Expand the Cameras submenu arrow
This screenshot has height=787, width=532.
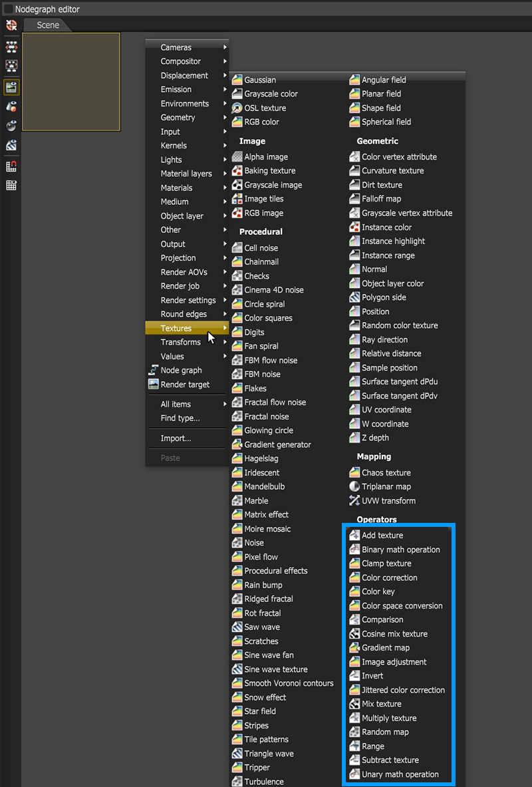[225, 47]
